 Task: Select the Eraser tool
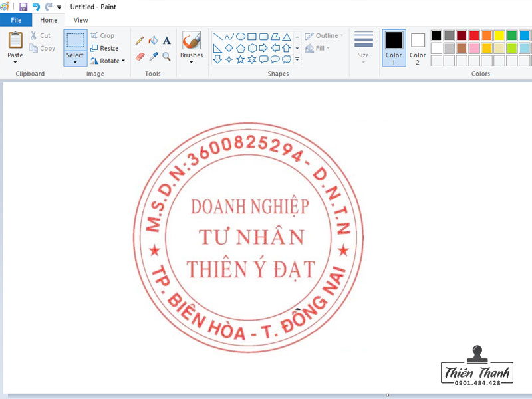(139, 55)
